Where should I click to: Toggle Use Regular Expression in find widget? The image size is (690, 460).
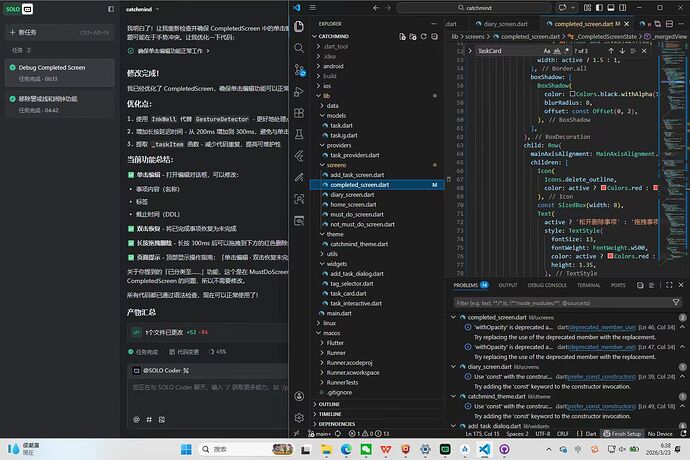tap(566, 51)
